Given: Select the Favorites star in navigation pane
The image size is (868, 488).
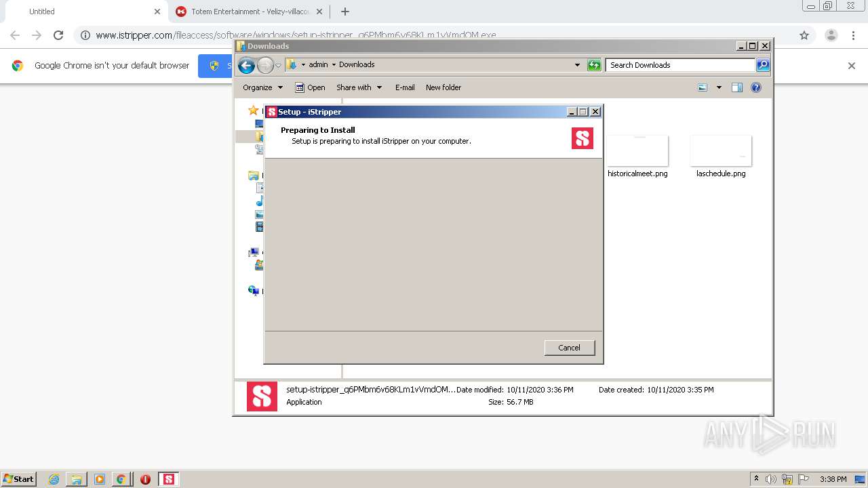Looking at the screenshot, I should click(x=253, y=110).
